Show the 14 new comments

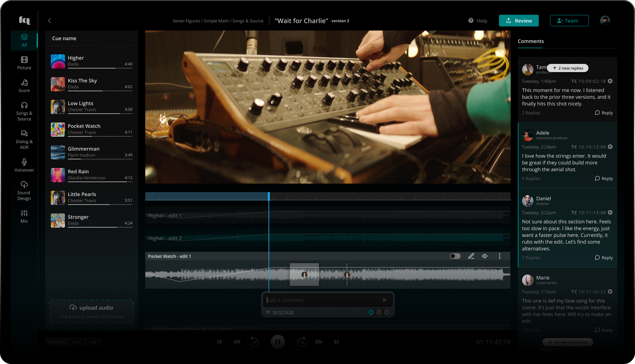(568, 342)
